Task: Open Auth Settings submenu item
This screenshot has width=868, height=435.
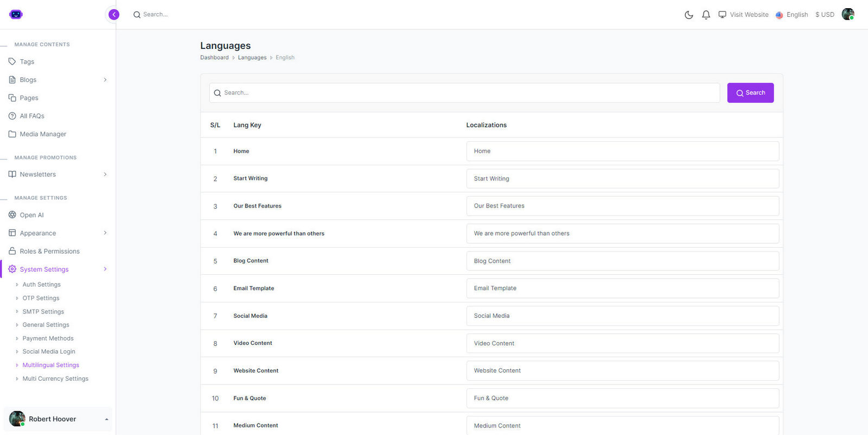Action: point(42,285)
